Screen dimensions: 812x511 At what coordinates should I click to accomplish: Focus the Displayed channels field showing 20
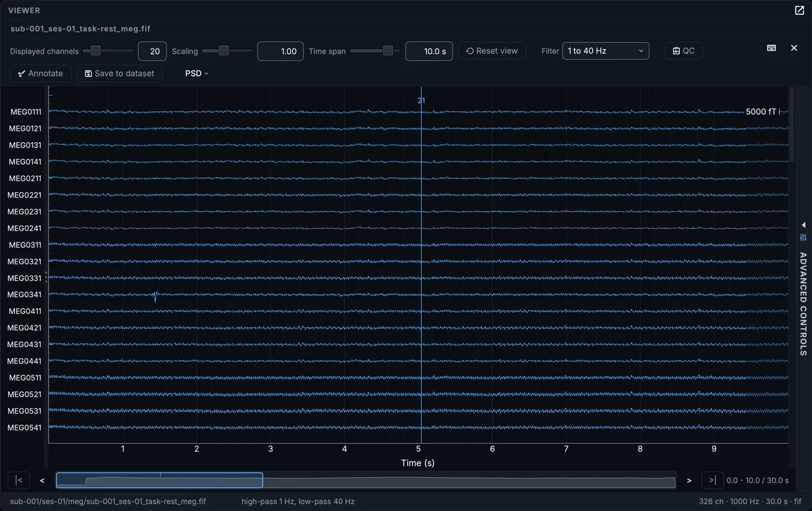pos(152,51)
